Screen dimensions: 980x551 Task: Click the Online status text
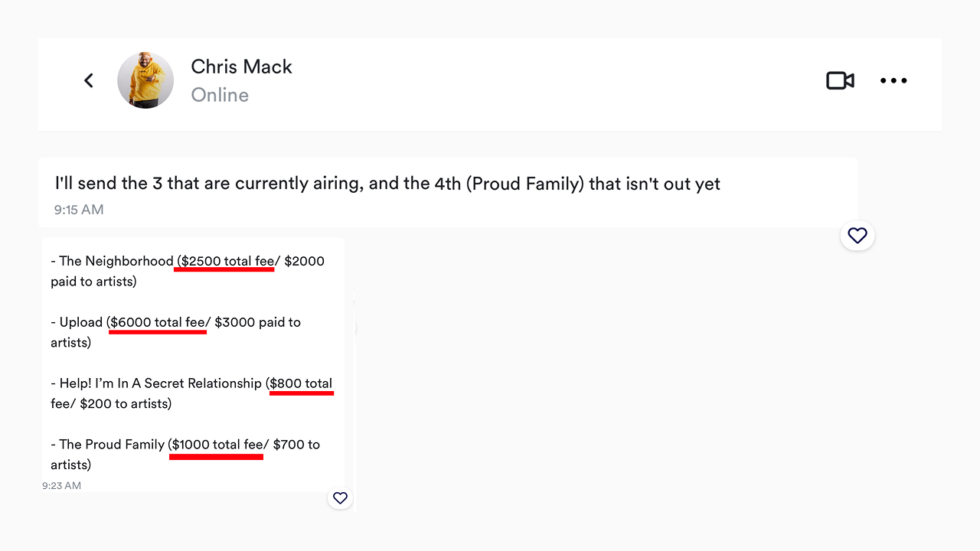point(220,95)
